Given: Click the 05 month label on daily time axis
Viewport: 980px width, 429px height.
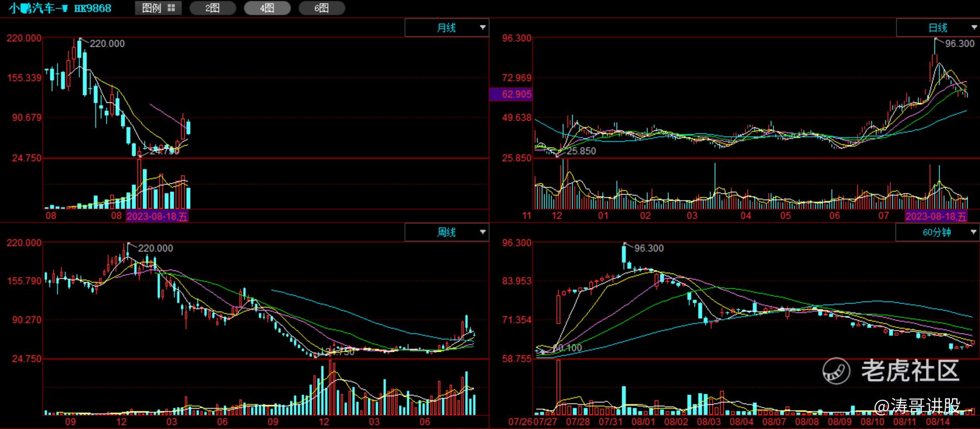Looking at the screenshot, I should 785,215.
